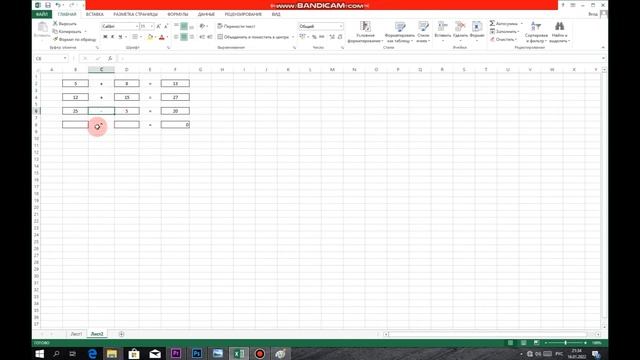Click Find and Select binoculars icon

pos(559,26)
